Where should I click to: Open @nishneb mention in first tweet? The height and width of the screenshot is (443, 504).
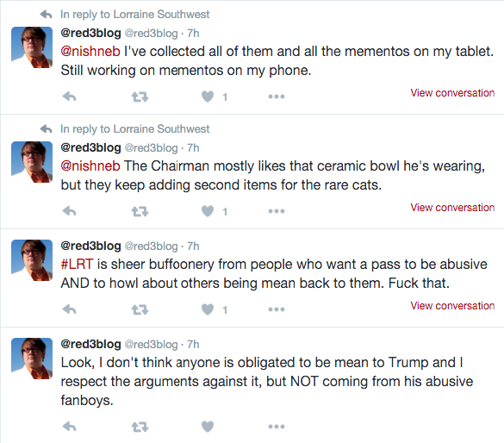click(x=90, y=52)
